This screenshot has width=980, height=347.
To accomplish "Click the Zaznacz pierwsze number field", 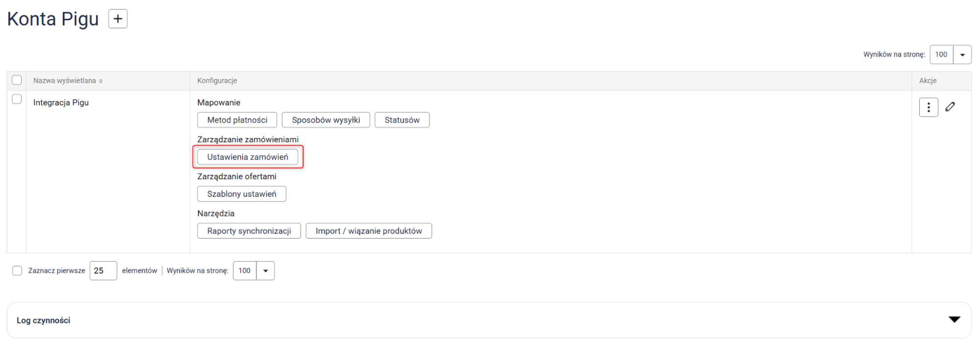I will [x=103, y=271].
